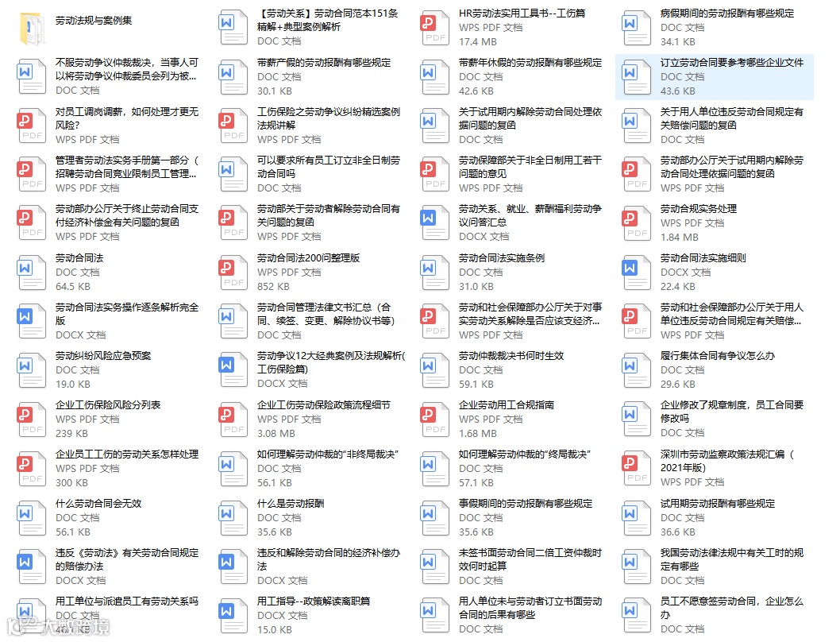840x642 pixels.
Task: Click DOCX icon for 劳动合同法实务操作逐条解析完全版
Action: [32, 321]
